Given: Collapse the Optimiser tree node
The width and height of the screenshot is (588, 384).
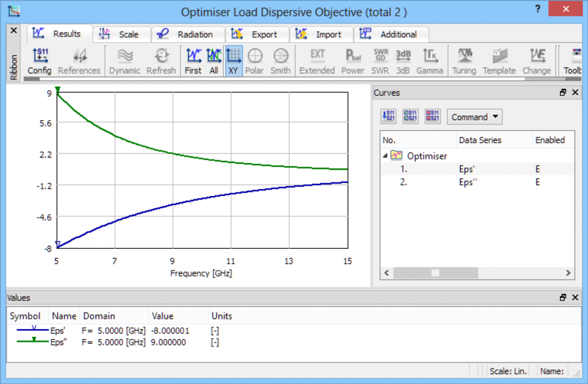Looking at the screenshot, I should point(384,156).
